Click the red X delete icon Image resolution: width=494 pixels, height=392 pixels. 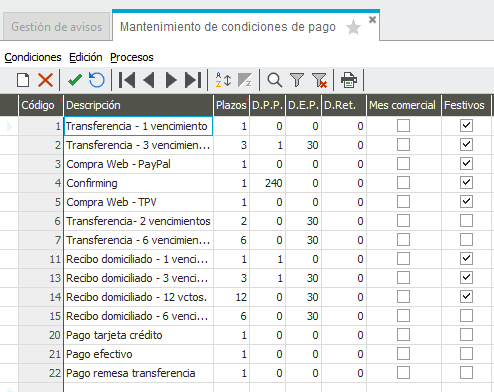(x=45, y=80)
